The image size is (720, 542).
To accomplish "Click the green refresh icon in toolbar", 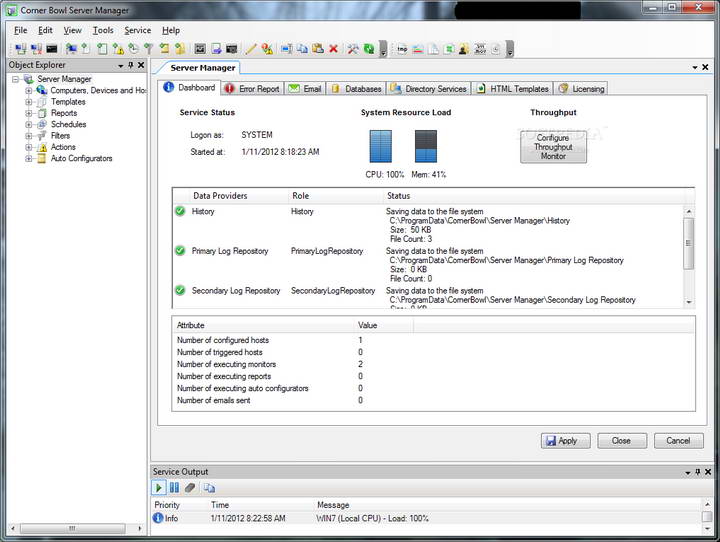I will tap(368, 48).
